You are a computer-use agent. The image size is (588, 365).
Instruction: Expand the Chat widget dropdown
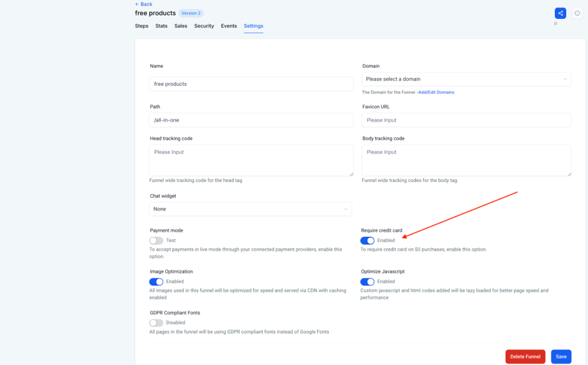(x=250, y=209)
